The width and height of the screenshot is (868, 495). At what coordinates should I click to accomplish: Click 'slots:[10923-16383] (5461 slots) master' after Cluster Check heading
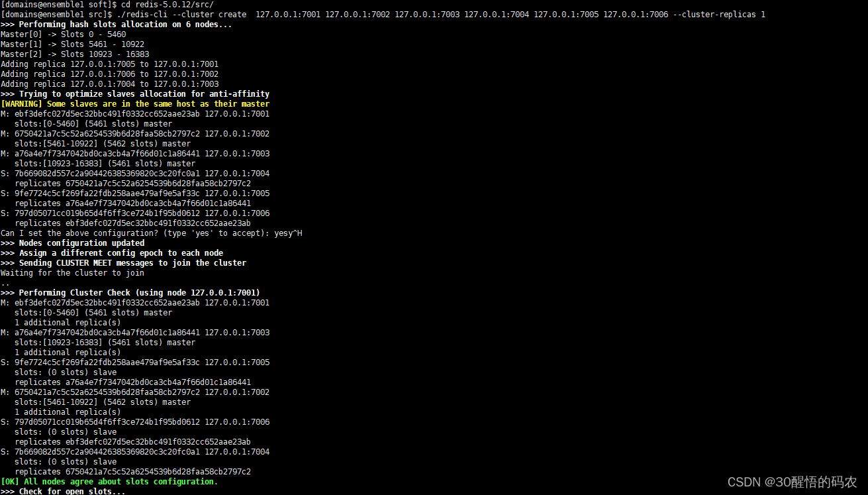(105, 343)
